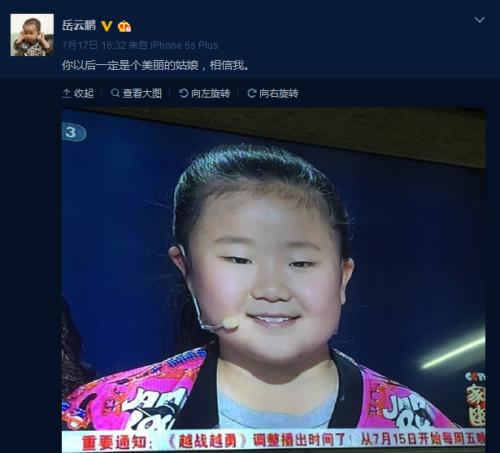Image resolution: width=500 pixels, height=453 pixels.
Task: Click the magnifier view-large icon
Action: (115, 93)
